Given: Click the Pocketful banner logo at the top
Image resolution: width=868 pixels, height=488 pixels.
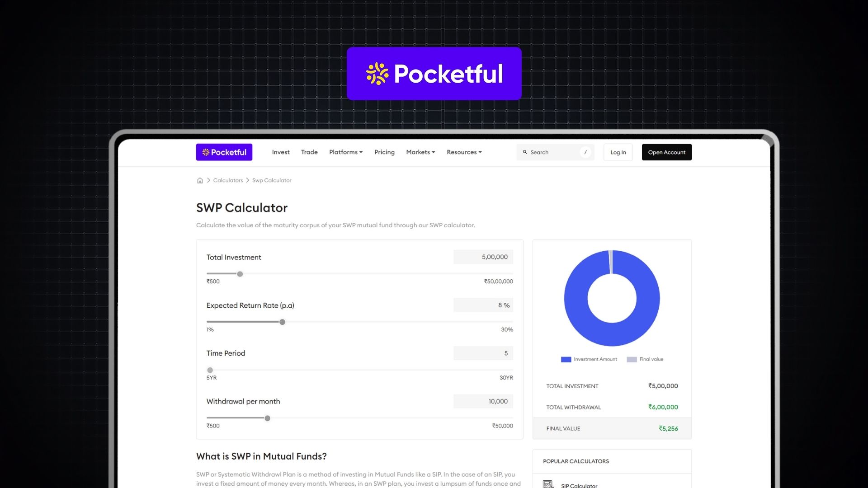Looking at the screenshot, I should [x=434, y=73].
